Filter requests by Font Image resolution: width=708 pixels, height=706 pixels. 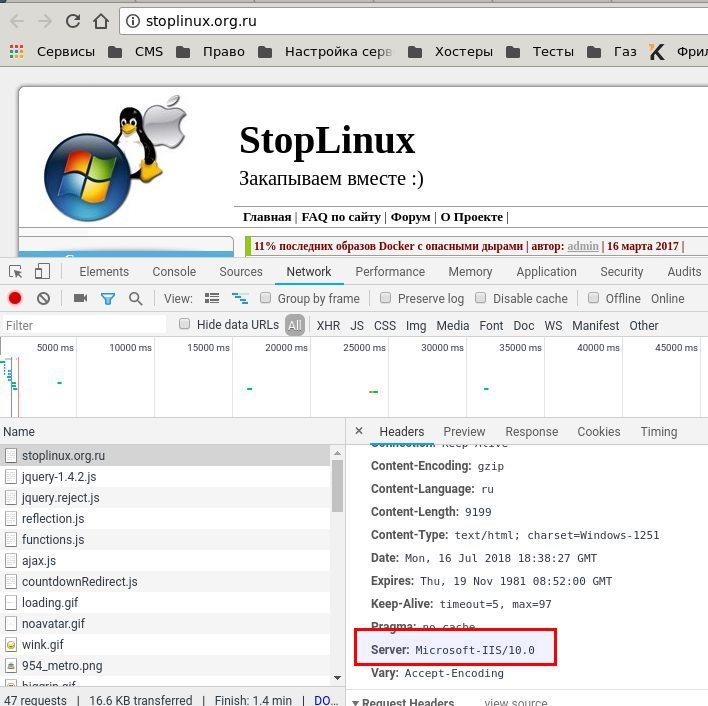coord(491,325)
